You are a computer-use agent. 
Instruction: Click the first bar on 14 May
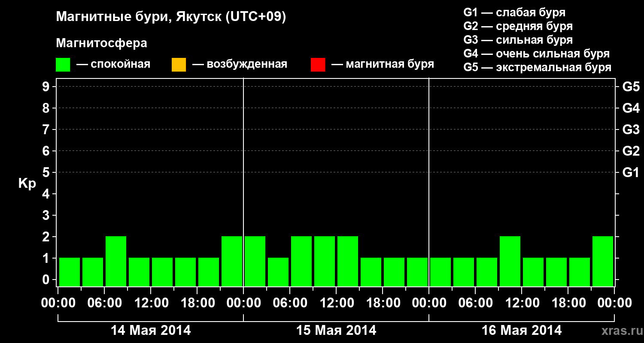click(x=70, y=272)
